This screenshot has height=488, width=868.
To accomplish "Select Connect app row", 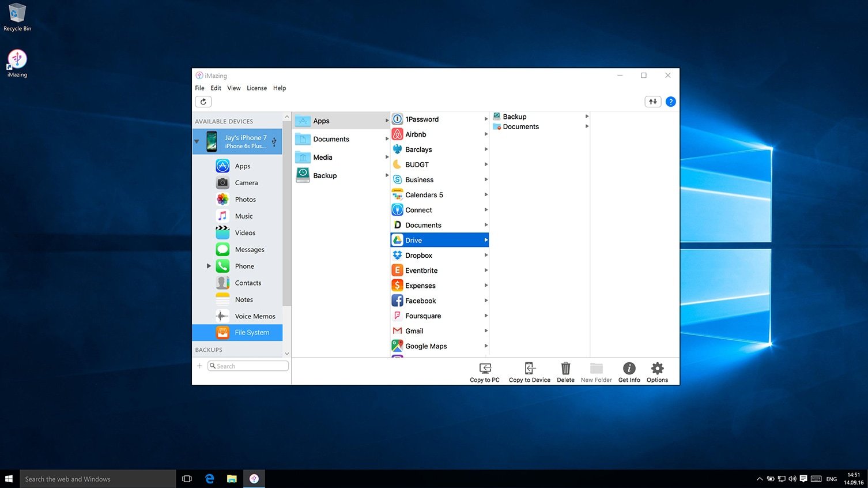I will coord(440,210).
